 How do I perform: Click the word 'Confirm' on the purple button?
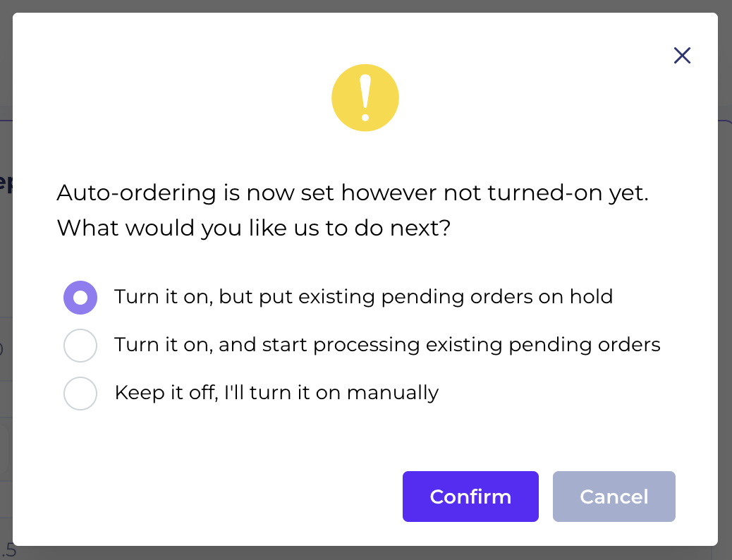tap(470, 497)
